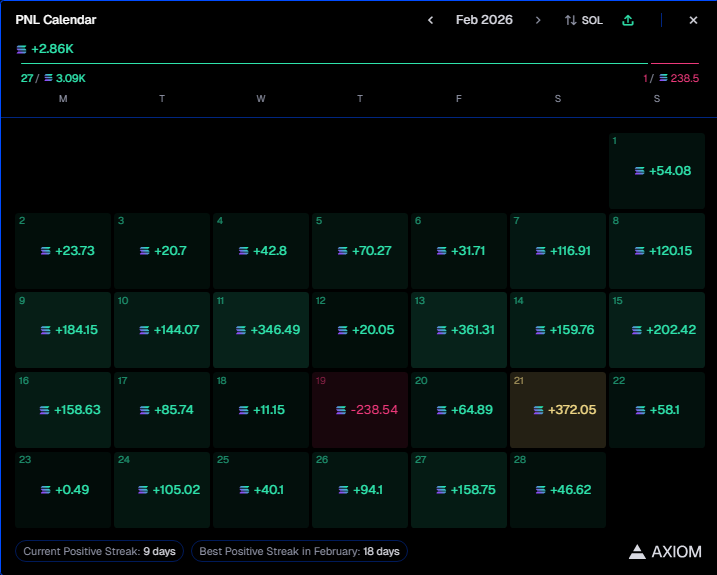
Task: Open the day 2 cell with +23.73
Action: (x=63, y=251)
